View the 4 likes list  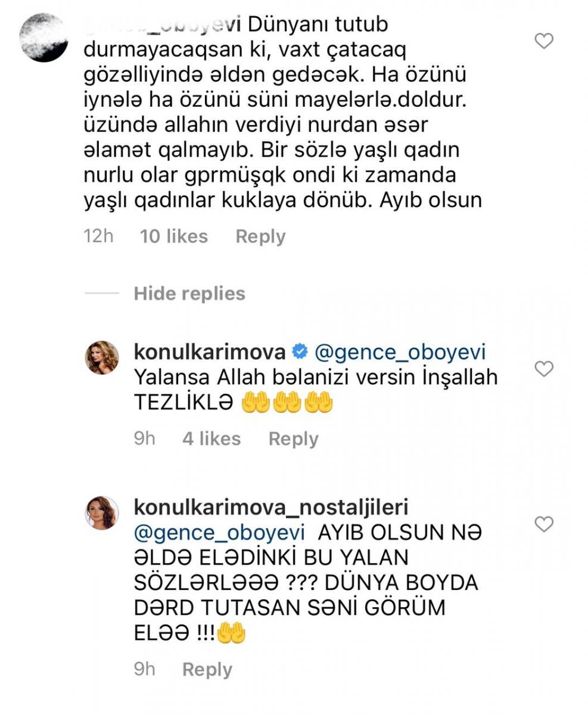211,439
